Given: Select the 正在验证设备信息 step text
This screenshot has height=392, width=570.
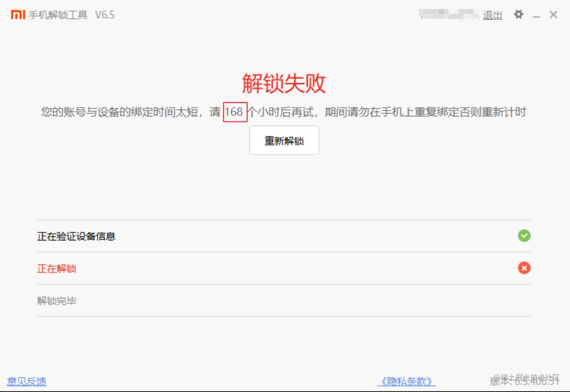Looking at the screenshot, I should point(76,236).
